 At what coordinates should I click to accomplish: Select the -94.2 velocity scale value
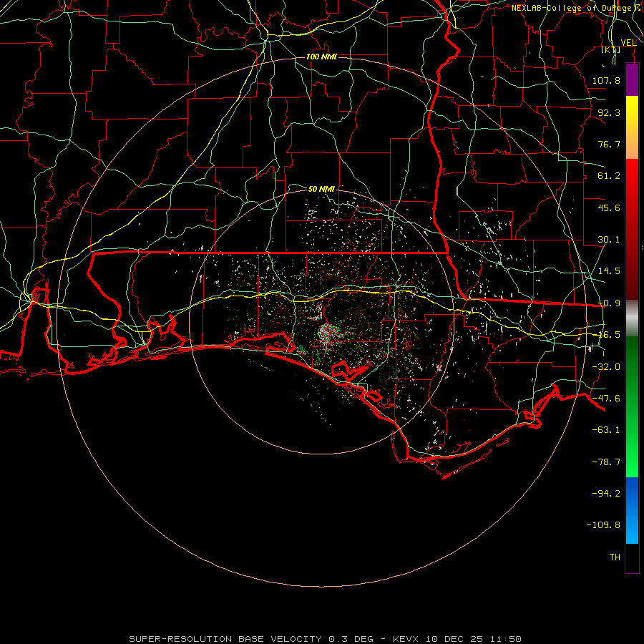point(606,493)
